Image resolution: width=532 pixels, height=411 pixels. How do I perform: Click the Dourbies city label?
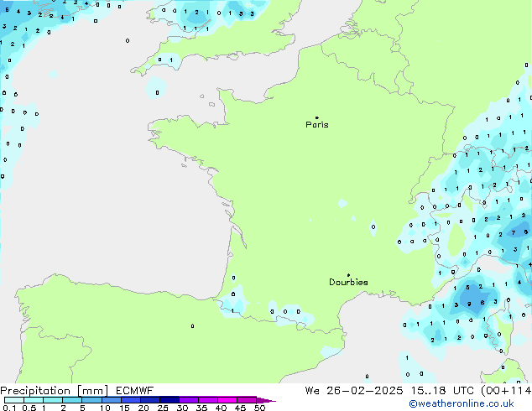click(348, 282)
